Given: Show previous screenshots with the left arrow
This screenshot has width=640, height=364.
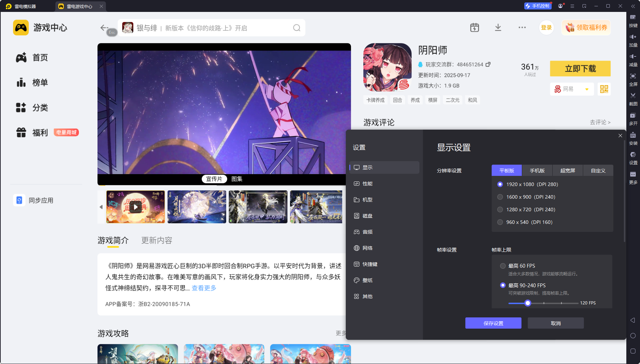Looking at the screenshot, I should tap(101, 207).
